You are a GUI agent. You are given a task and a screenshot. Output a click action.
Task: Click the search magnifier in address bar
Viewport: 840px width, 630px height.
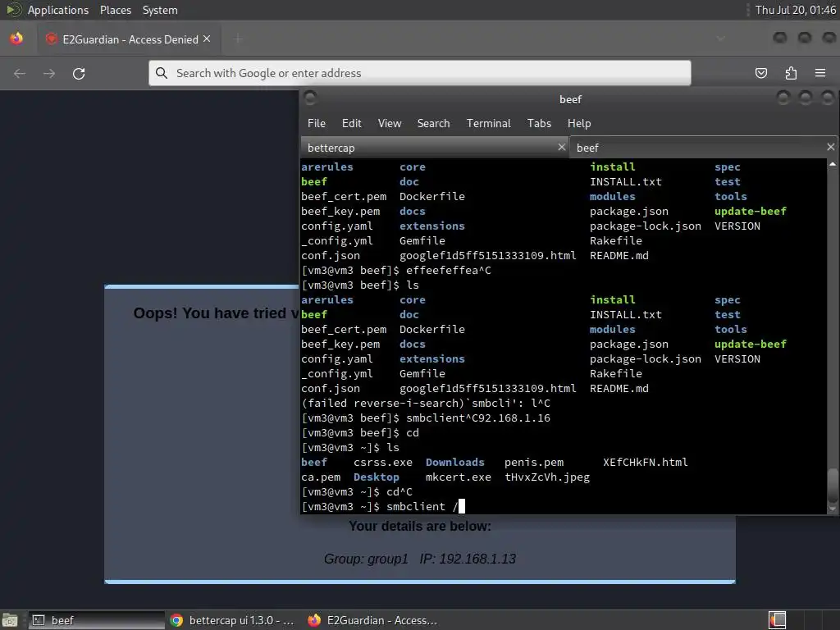click(x=162, y=73)
